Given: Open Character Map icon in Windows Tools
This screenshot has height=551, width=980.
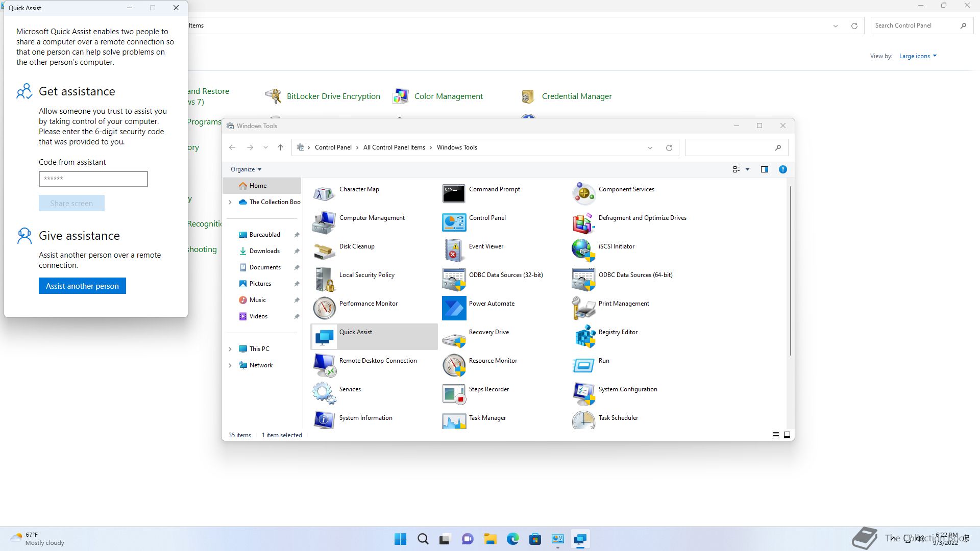Looking at the screenshot, I should 324,194.
